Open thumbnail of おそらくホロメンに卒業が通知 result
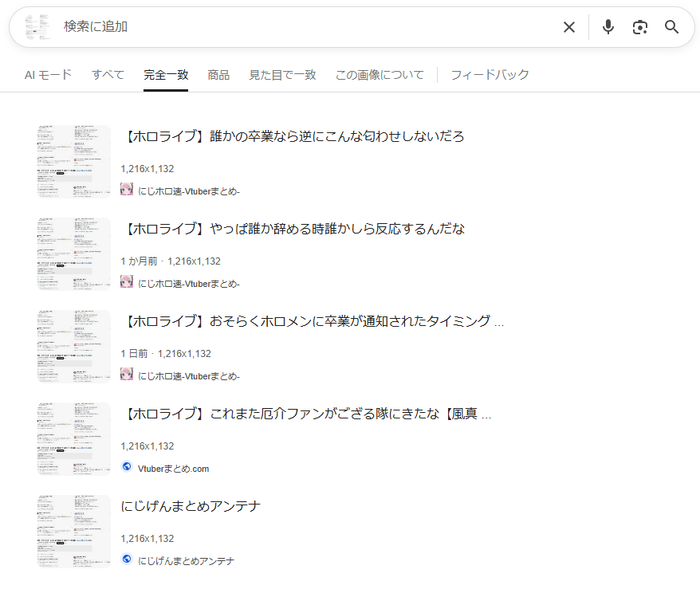 click(x=74, y=347)
